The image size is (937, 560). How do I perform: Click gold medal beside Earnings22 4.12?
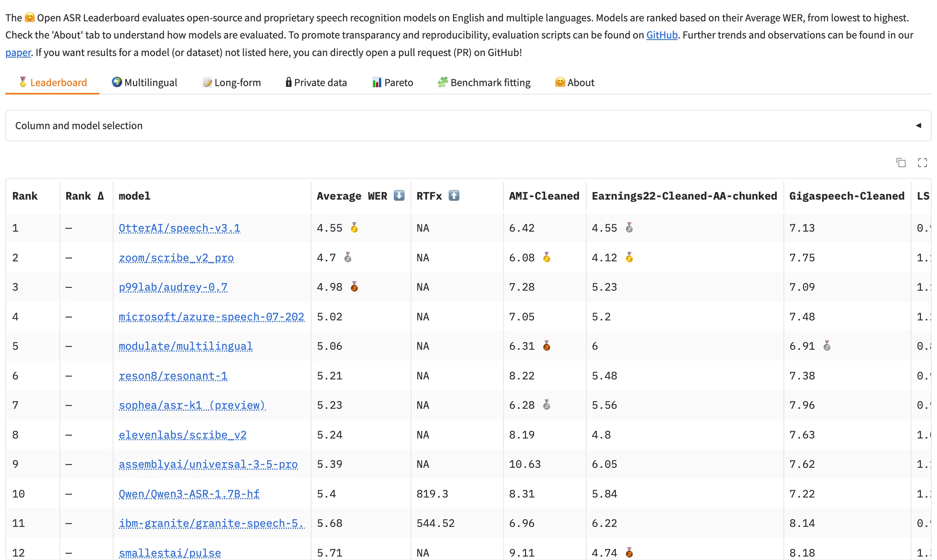[629, 257]
